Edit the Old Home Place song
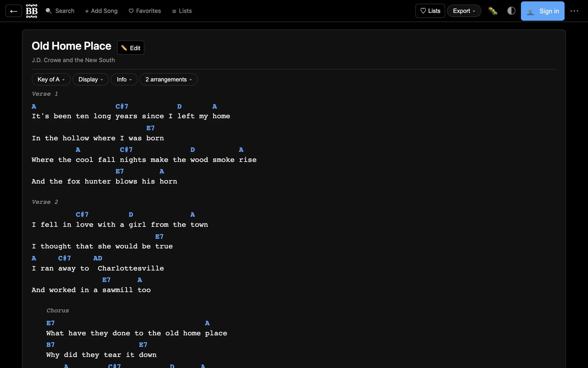 point(131,48)
